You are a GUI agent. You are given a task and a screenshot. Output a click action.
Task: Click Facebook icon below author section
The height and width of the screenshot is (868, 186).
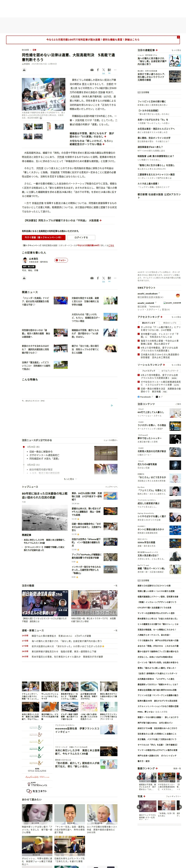[98, 278]
